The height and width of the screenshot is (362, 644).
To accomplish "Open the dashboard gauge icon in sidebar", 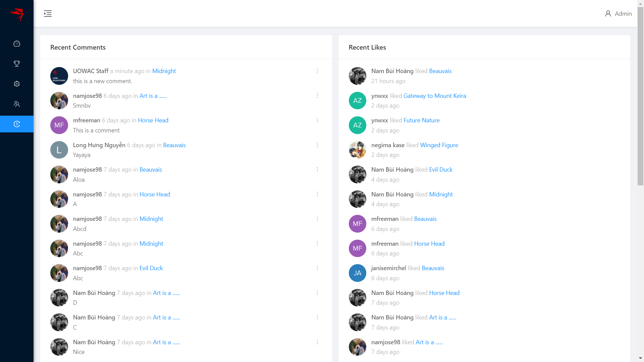I will tap(17, 44).
